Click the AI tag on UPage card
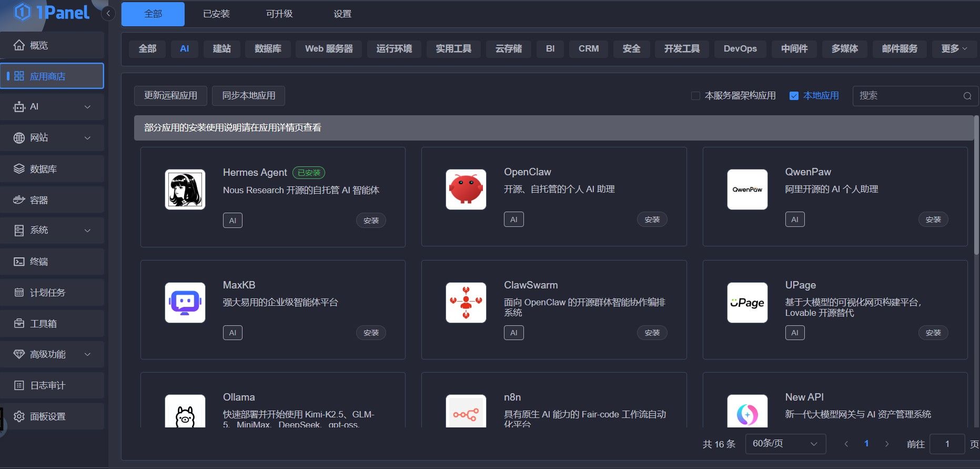This screenshot has width=980, height=469. tap(795, 333)
